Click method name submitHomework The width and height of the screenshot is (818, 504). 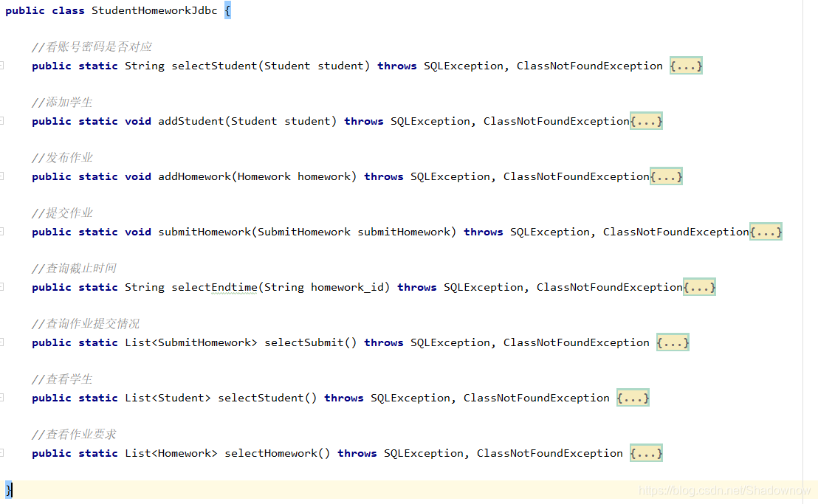(x=205, y=232)
